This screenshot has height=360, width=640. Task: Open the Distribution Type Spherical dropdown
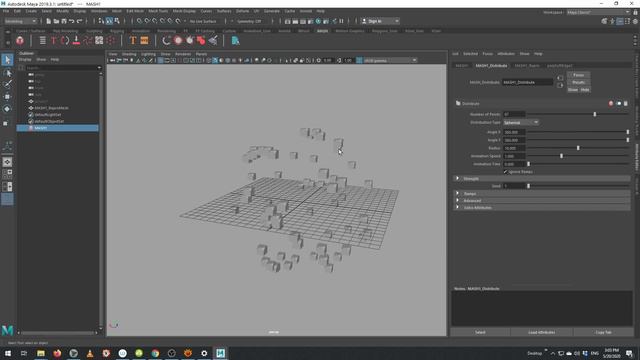(x=521, y=122)
